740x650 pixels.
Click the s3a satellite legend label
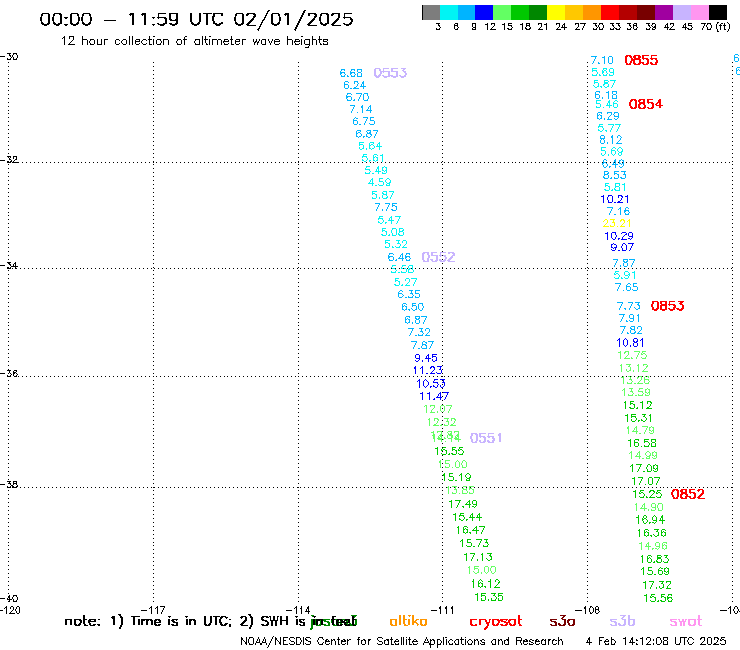coord(562,621)
